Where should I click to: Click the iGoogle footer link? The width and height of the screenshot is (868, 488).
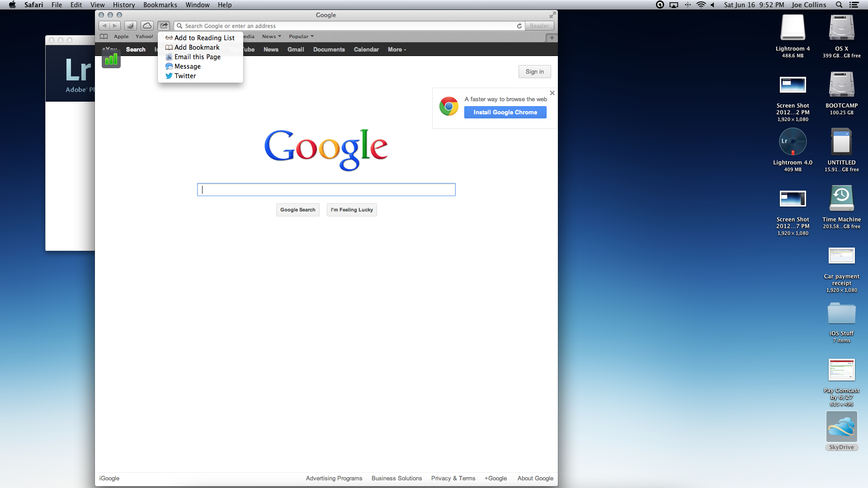109,478
